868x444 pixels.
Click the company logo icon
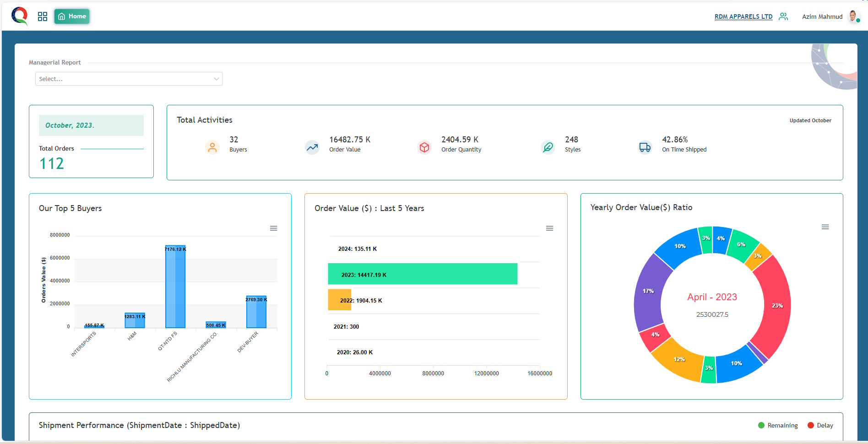(x=19, y=16)
